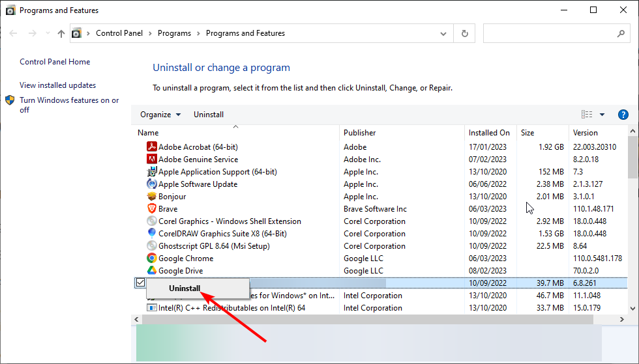
Task: Click the scroll up arrow of list
Action: click(x=632, y=131)
